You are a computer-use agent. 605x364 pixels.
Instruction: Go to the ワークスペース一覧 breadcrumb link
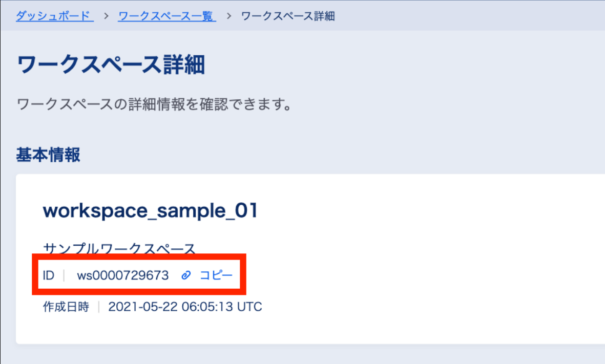click(x=167, y=16)
